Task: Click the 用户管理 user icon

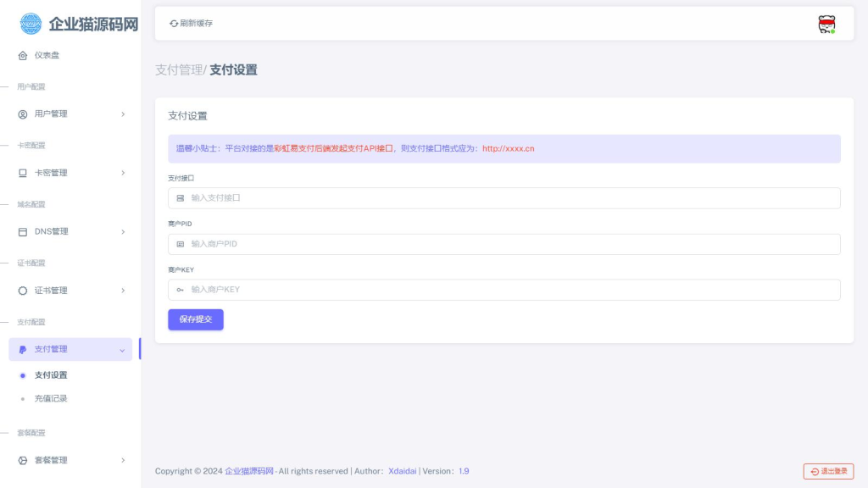Action: click(22, 114)
